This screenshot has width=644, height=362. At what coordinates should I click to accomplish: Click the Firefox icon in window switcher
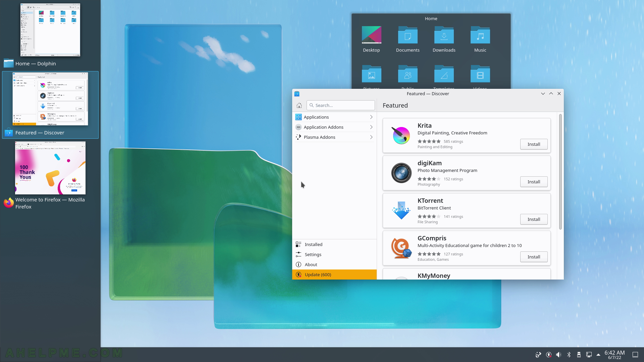pyautogui.click(x=8, y=203)
